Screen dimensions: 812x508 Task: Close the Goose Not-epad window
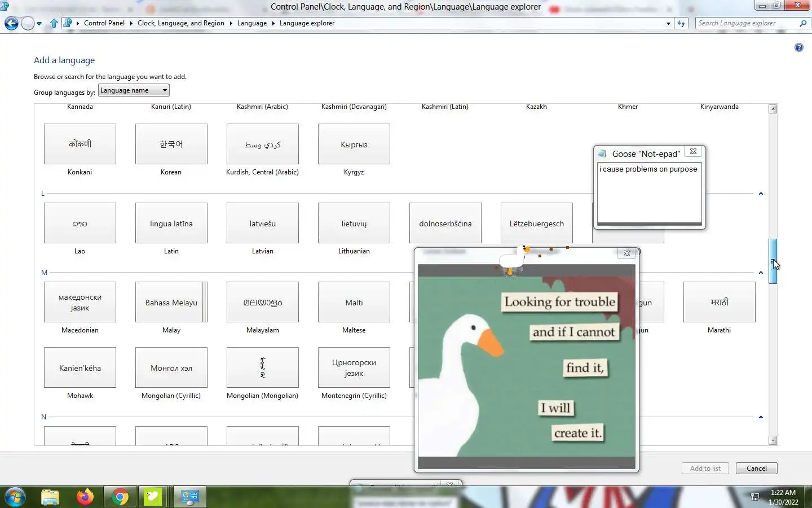[693, 152]
